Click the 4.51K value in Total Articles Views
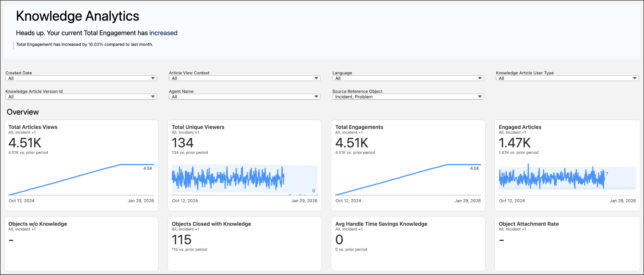The height and width of the screenshot is (275, 644). (x=25, y=143)
